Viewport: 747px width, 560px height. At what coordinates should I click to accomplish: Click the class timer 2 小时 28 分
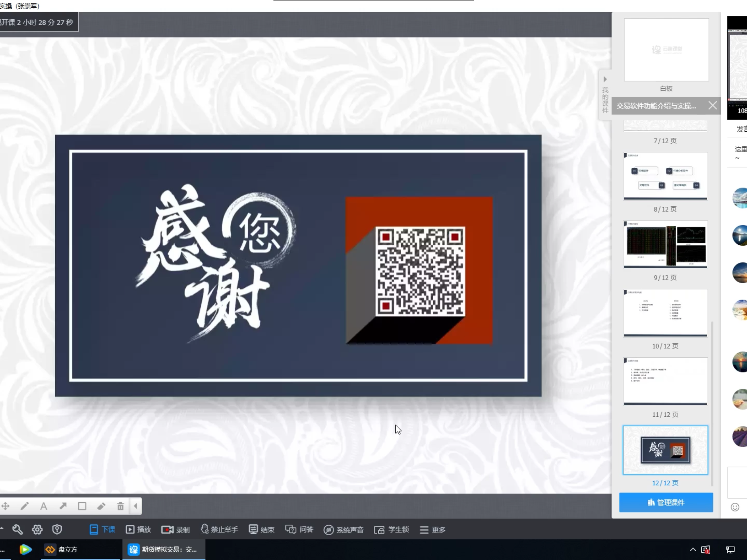point(38,22)
